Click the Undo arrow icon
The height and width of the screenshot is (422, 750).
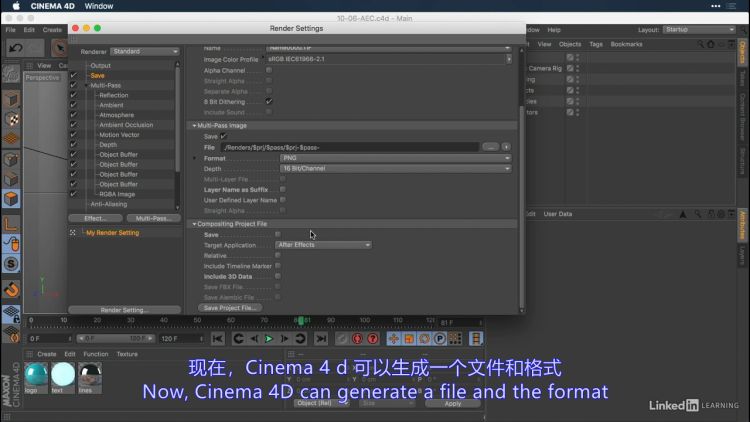coord(16,48)
